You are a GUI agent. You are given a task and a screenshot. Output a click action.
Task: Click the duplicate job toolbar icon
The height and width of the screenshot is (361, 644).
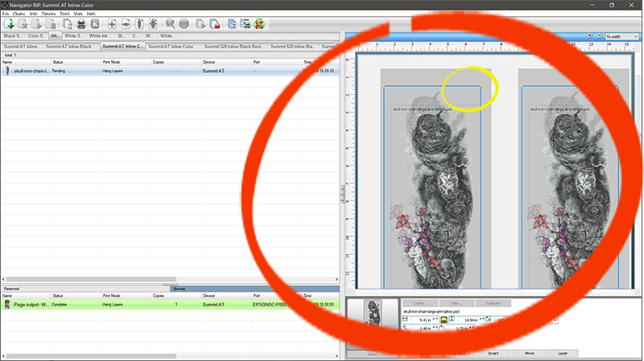[67, 24]
